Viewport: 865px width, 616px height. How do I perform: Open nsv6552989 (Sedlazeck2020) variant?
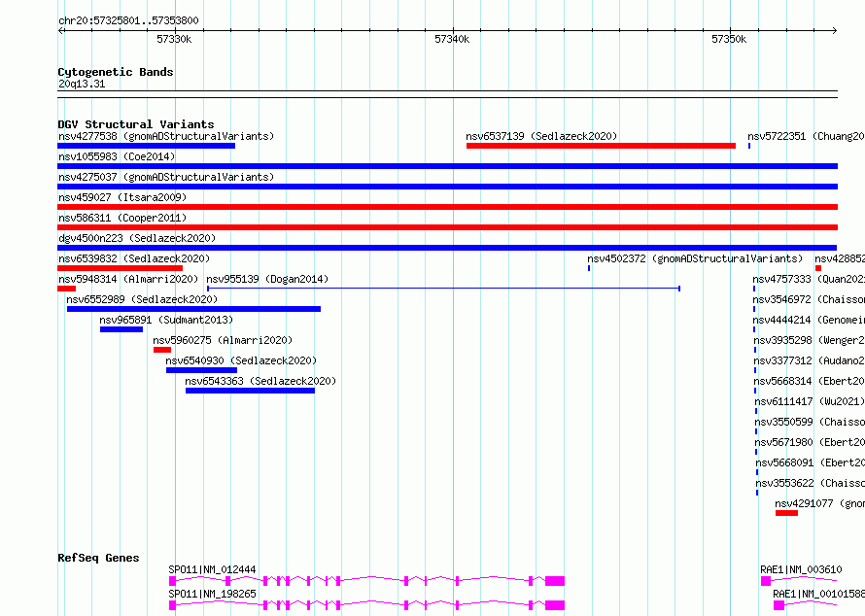point(142,299)
